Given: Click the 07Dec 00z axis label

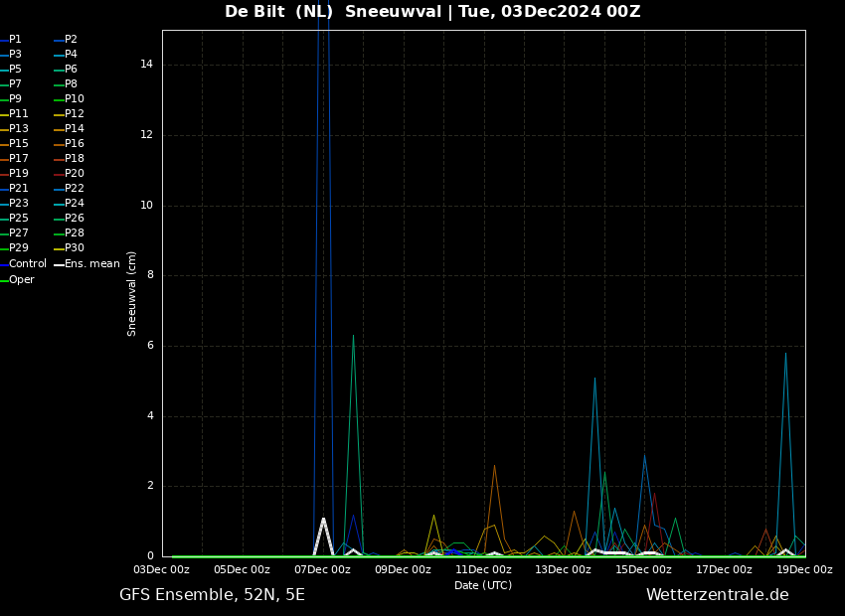Looking at the screenshot, I should tap(323, 569).
